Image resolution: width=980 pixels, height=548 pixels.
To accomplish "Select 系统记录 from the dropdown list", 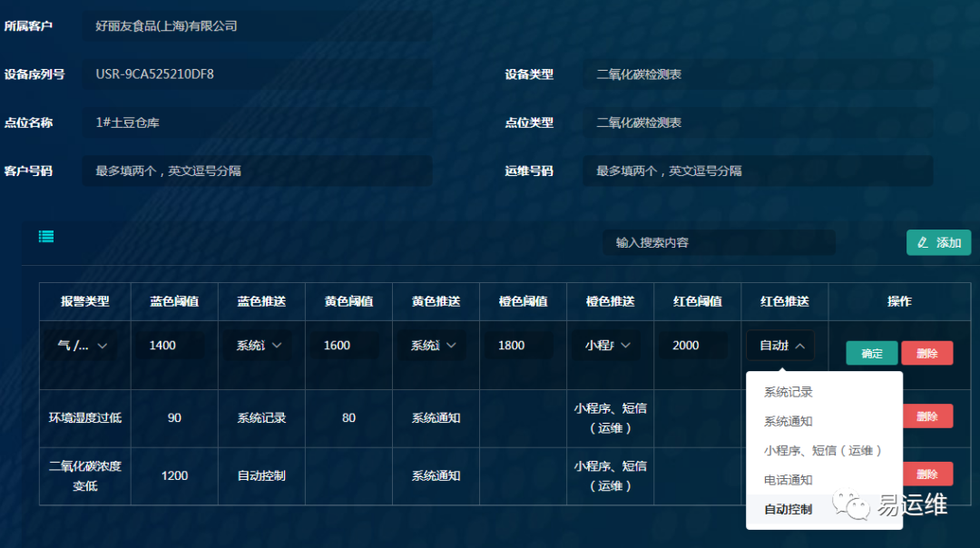I will pyautogui.click(x=788, y=393).
